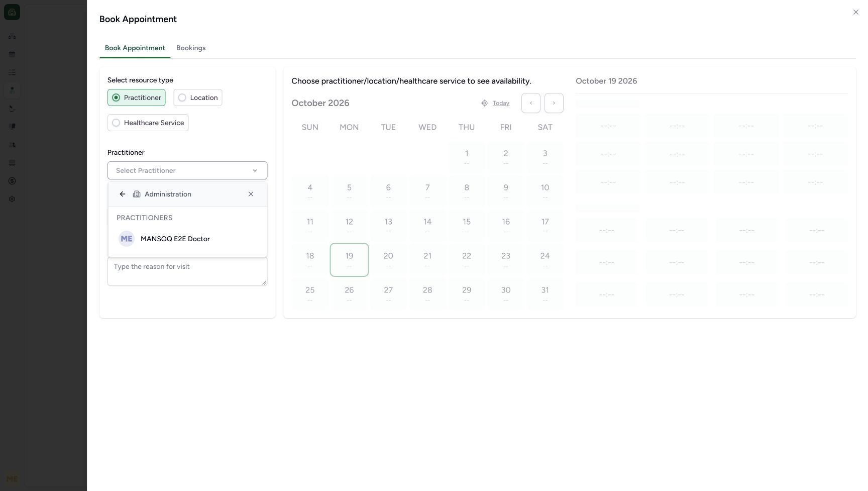Click the PRACTITIONERS section heading
Screen dimensions: 868x491
(145, 218)
